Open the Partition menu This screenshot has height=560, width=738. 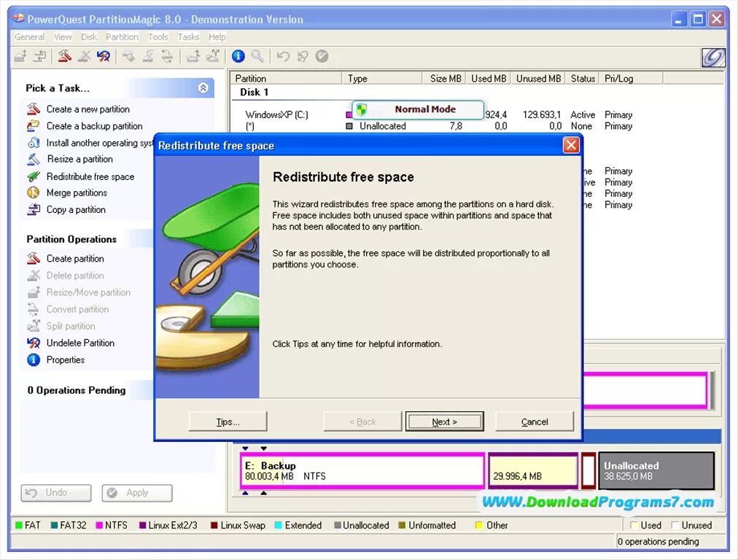coord(122,36)
